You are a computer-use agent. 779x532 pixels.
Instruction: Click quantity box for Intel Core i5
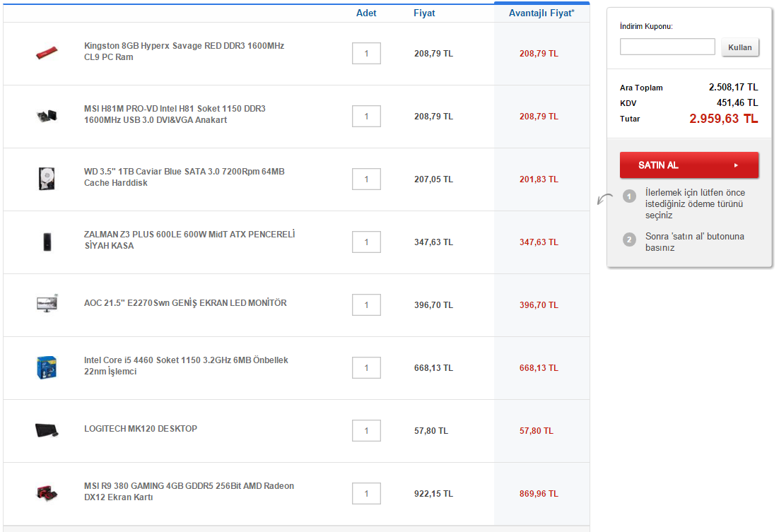(x=366, y=368)
